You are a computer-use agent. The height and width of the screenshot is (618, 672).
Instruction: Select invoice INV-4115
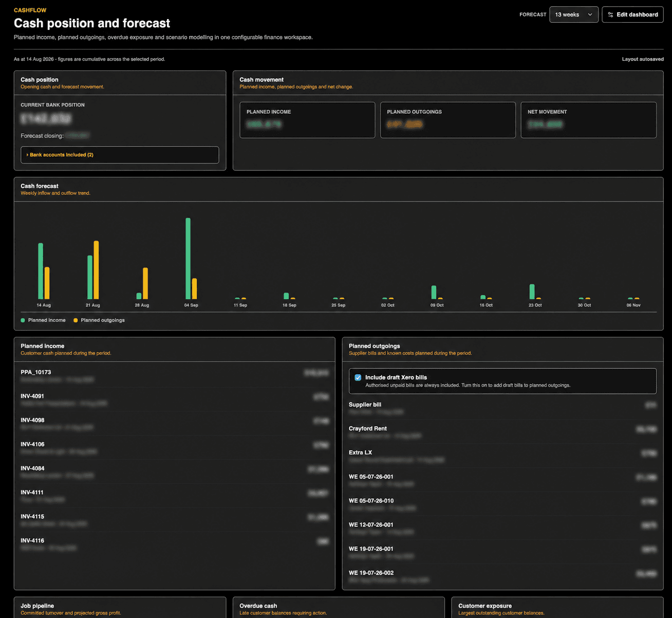point(175,520)
